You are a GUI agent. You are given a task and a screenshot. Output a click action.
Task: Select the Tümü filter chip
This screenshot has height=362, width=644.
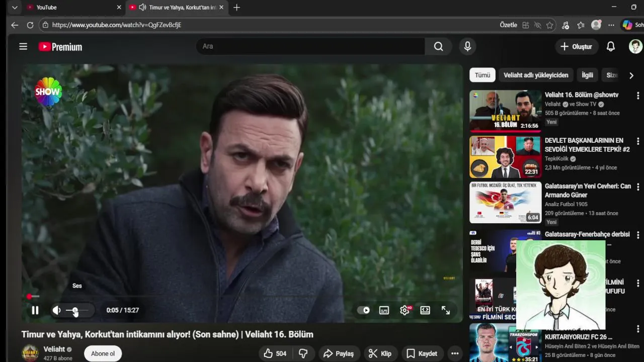482,75
